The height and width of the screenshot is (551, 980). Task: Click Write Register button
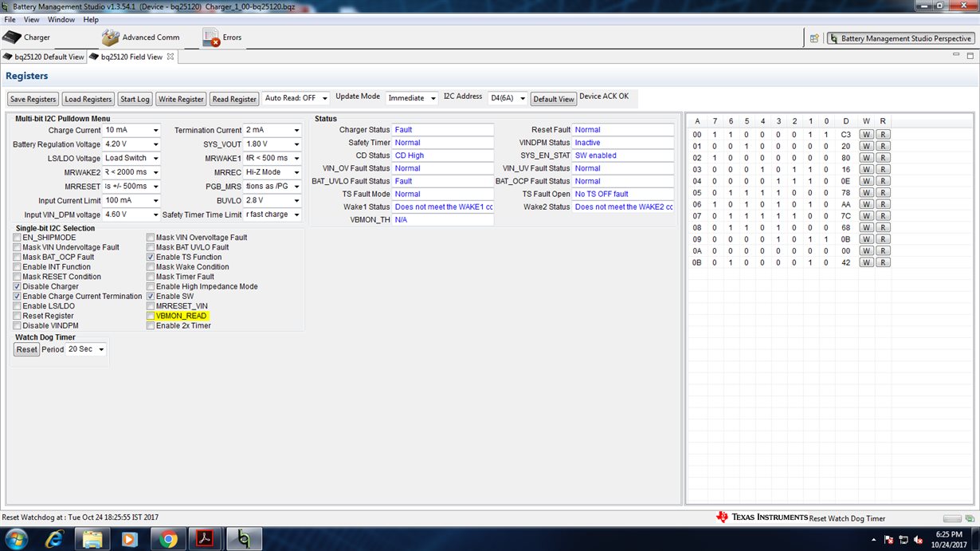[x=181, y=99]
